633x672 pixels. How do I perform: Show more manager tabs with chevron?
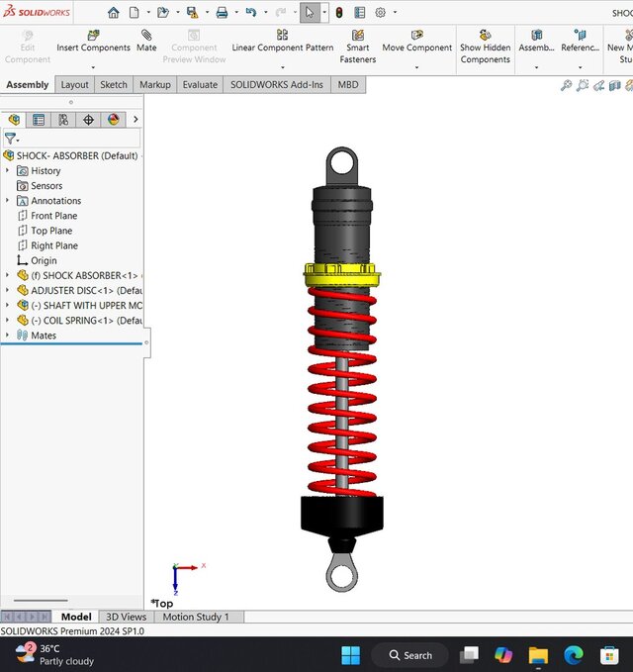[x=136, y=120]
